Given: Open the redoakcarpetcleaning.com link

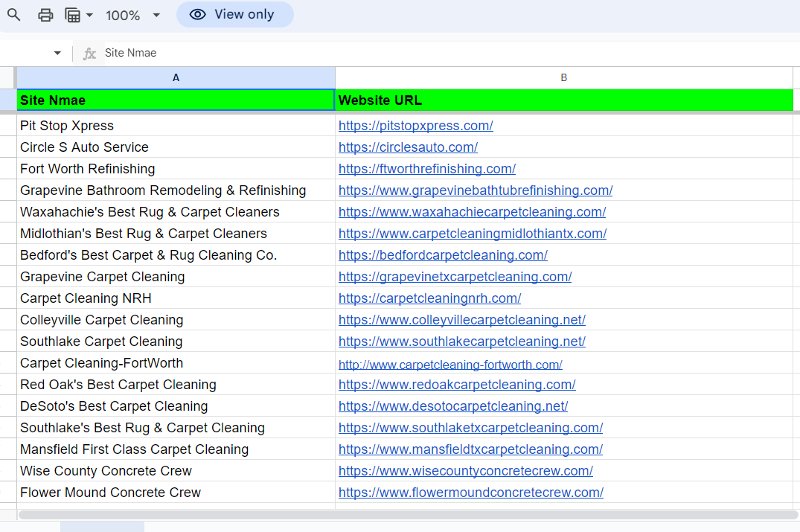Looking at the screenshot, I should [x=457, y=385].
